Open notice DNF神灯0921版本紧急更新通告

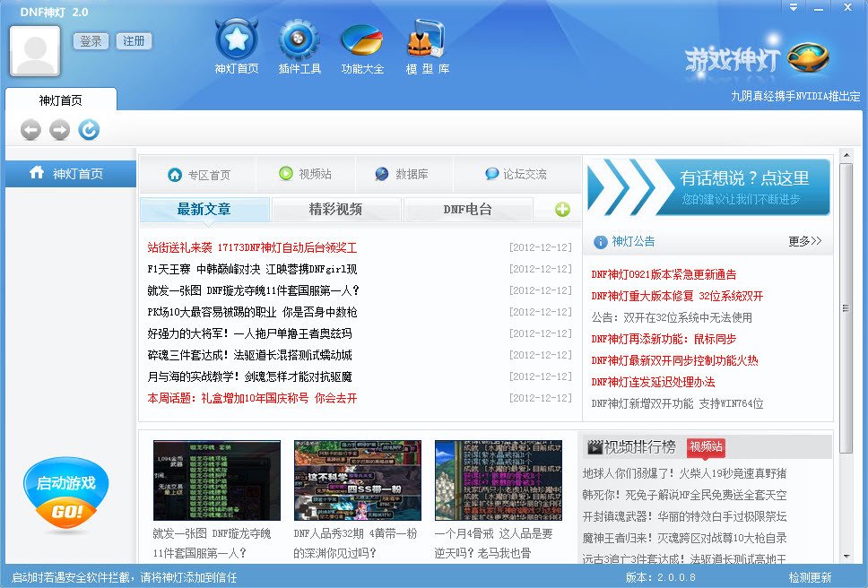[664, 274]
